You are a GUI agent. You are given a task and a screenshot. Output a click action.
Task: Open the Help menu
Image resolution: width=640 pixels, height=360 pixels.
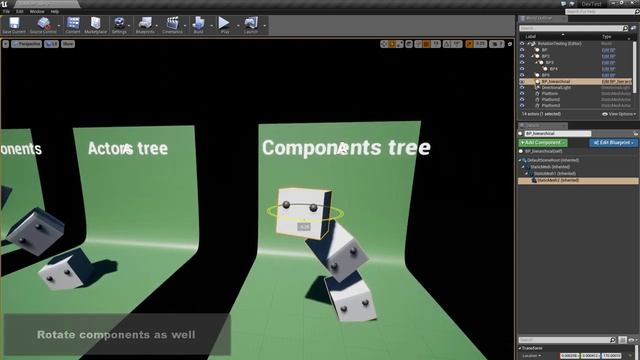pos(55,11)
